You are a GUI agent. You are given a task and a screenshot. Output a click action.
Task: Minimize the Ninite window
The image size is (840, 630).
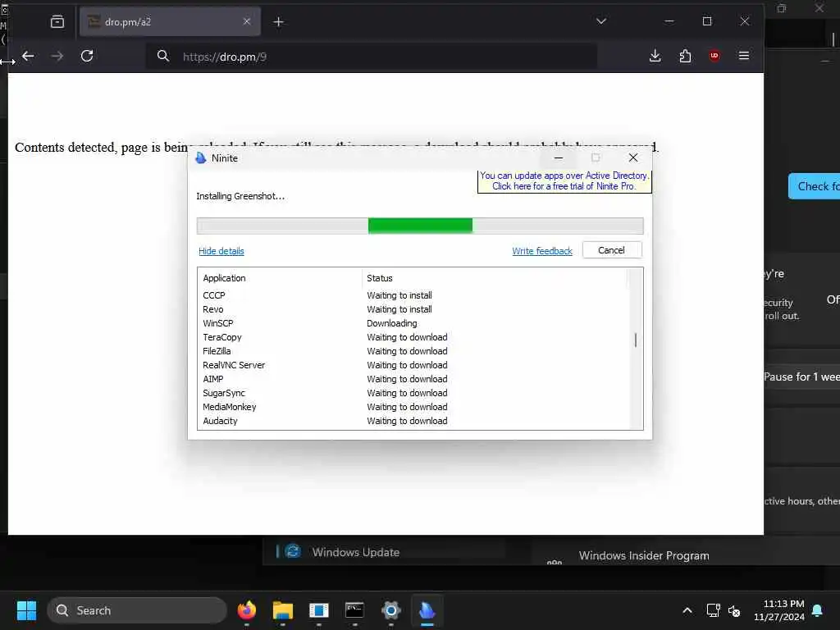coord(558,158)
